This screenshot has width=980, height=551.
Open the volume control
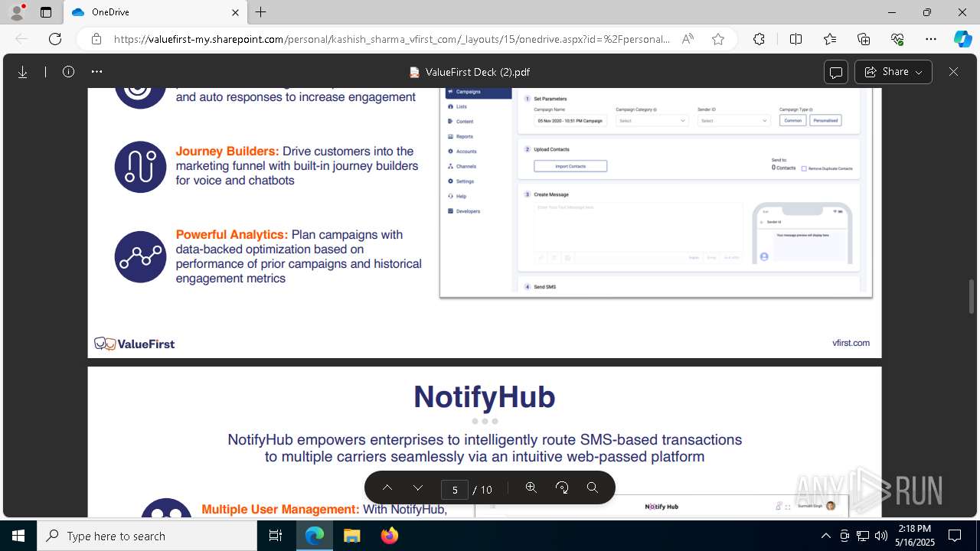[x=881, y=536]
